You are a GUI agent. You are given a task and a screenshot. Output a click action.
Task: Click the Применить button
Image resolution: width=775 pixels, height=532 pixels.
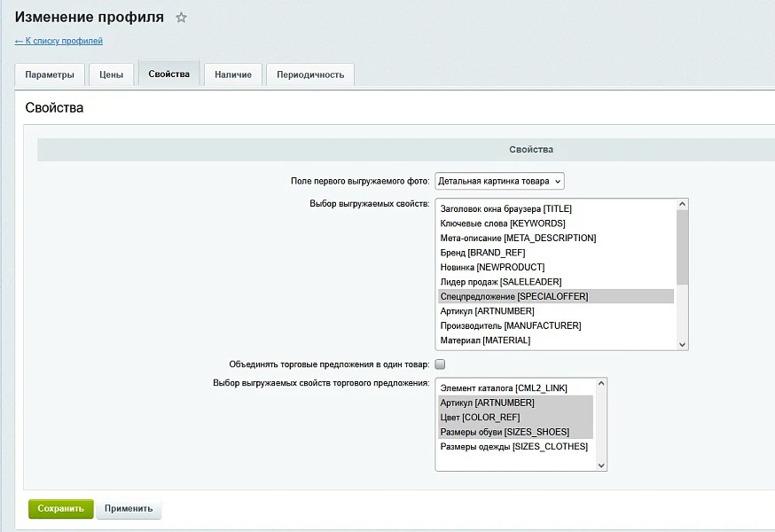tap(129, 509)
